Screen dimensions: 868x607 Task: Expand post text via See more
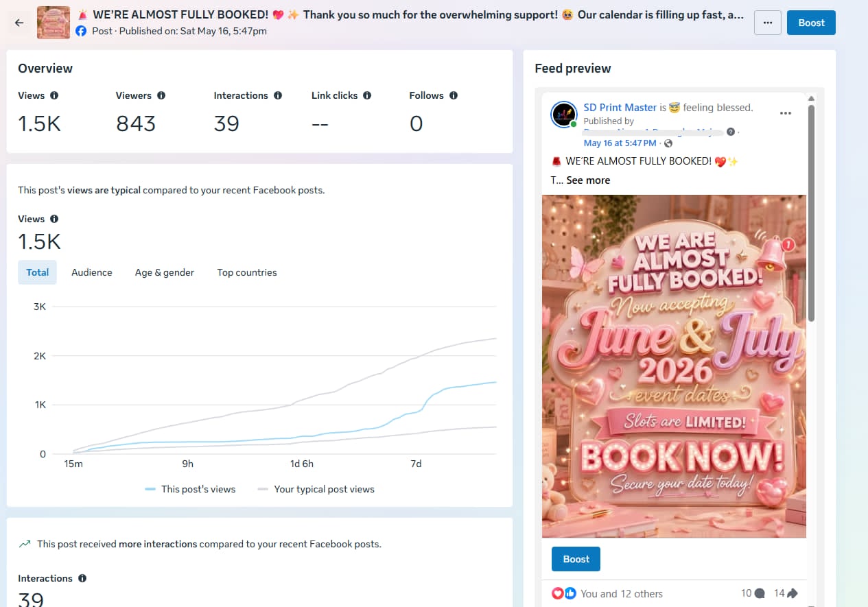click(588, 180)
